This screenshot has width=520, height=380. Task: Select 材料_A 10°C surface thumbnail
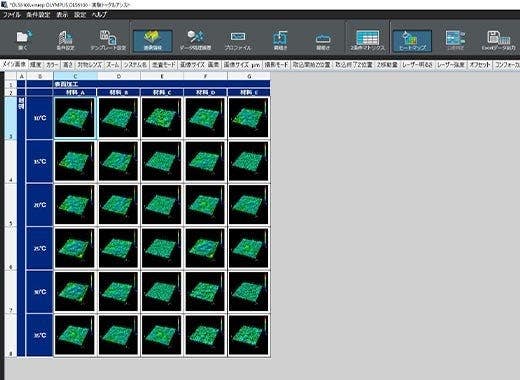point(75,118)
